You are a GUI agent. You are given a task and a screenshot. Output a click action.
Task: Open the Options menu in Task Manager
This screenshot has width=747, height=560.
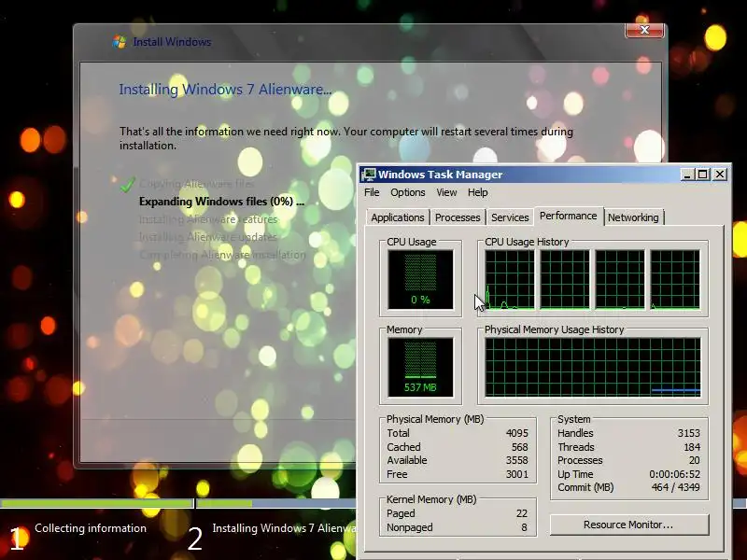(408, 192)
